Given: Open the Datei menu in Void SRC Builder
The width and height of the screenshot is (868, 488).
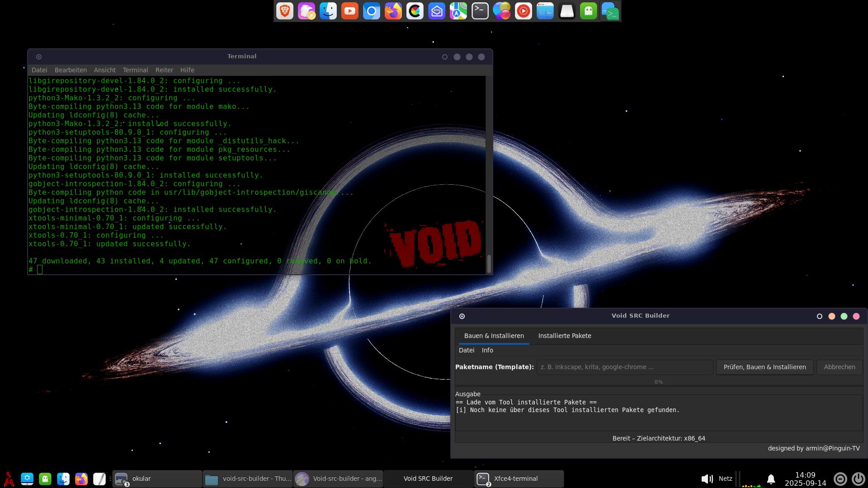Looking at the screenshot, I should tap(467, 350).
